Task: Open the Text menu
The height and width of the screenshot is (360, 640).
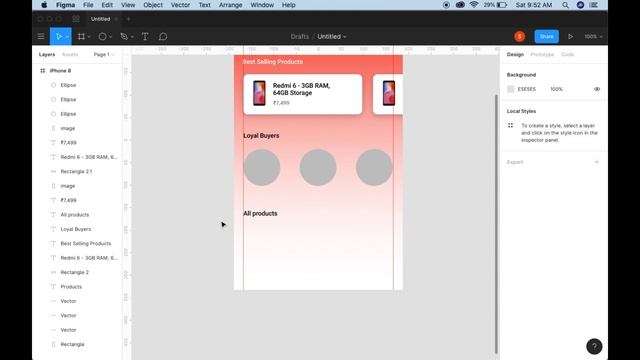Action: point(204,5)
